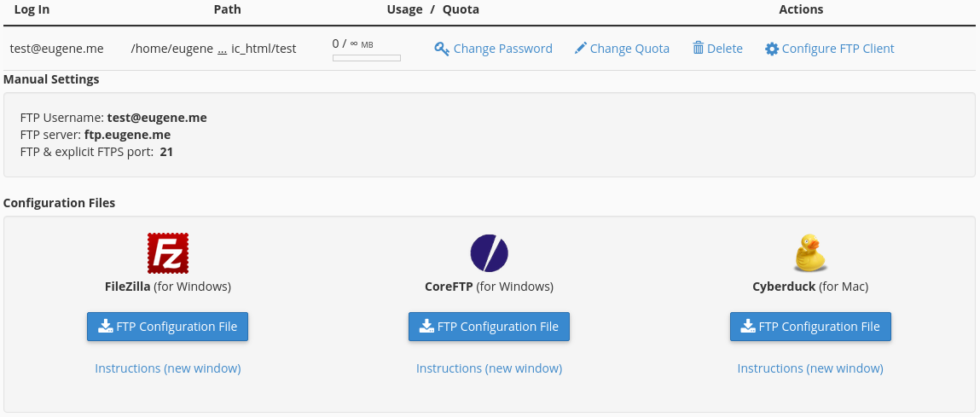Open CoreFTP Instructions (new window) link

coord(489,368)
